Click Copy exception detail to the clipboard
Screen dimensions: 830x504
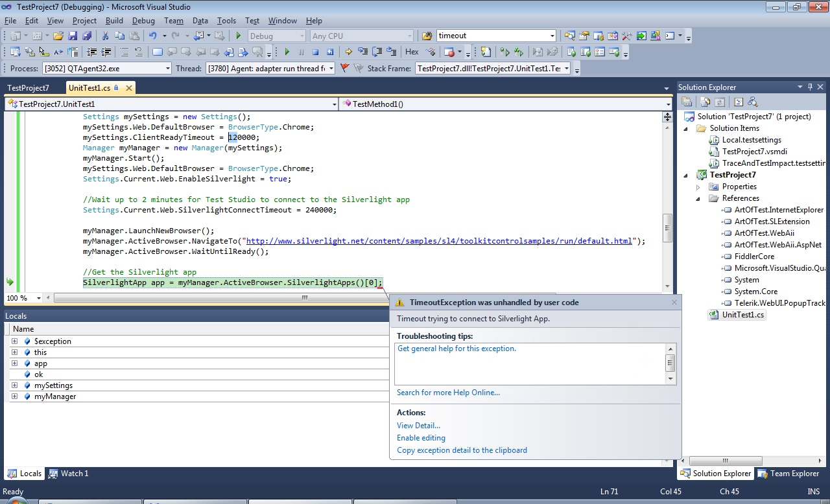(x=462, y=450)
